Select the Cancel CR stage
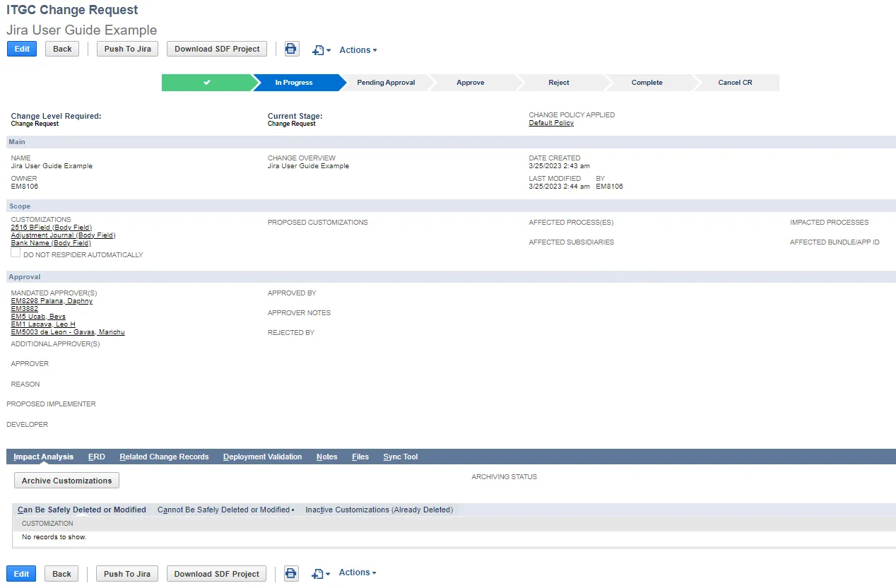The width and height of the screenshot is (896, 588). pos(736,83)
